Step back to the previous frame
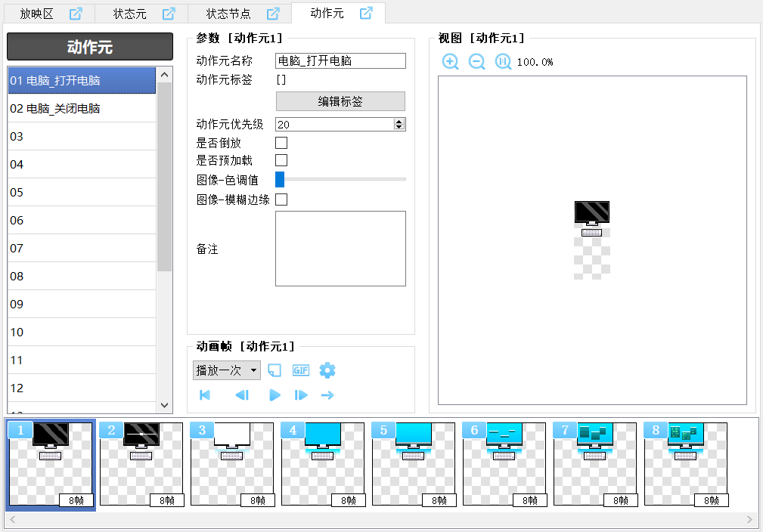Image resolution: width=763 pixels, height=532 pixels. [242, 395]
